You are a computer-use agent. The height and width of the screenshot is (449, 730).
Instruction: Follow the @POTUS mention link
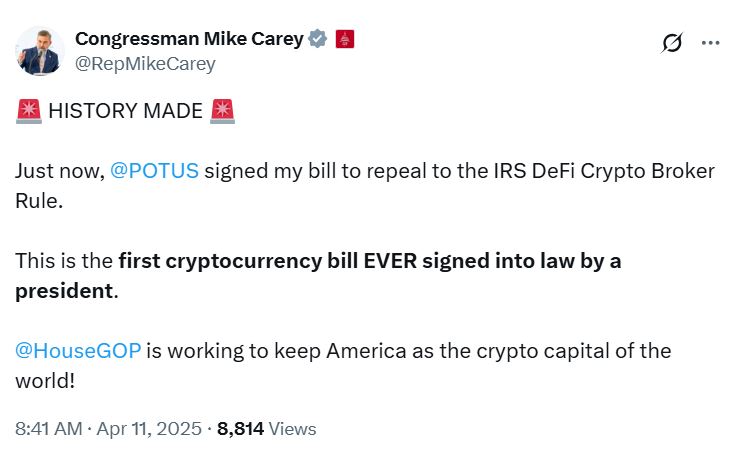coord(156,170)
